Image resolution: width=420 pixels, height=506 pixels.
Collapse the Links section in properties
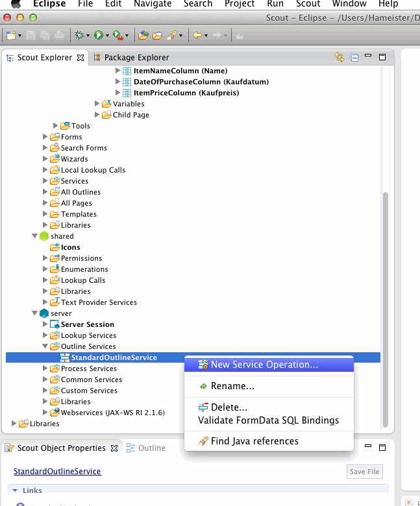[x=14, y=490]
